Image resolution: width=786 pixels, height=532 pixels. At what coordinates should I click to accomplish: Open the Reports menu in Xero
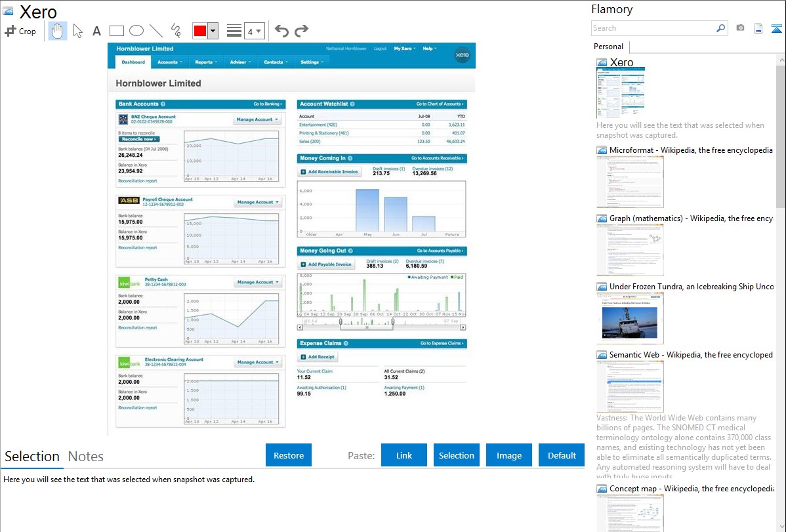(x=205, y=62)
